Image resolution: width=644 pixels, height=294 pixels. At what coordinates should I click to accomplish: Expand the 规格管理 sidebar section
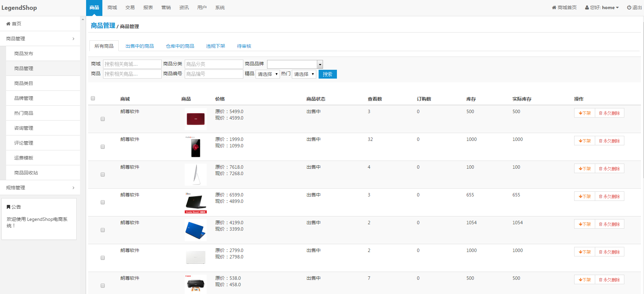40,188
